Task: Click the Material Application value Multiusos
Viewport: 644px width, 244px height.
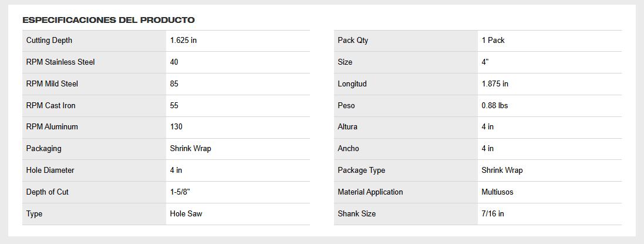Action: click(497, 192)
